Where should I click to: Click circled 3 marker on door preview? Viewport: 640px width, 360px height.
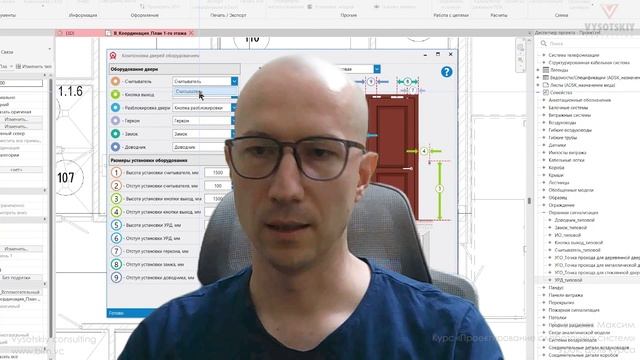[440, 189]
